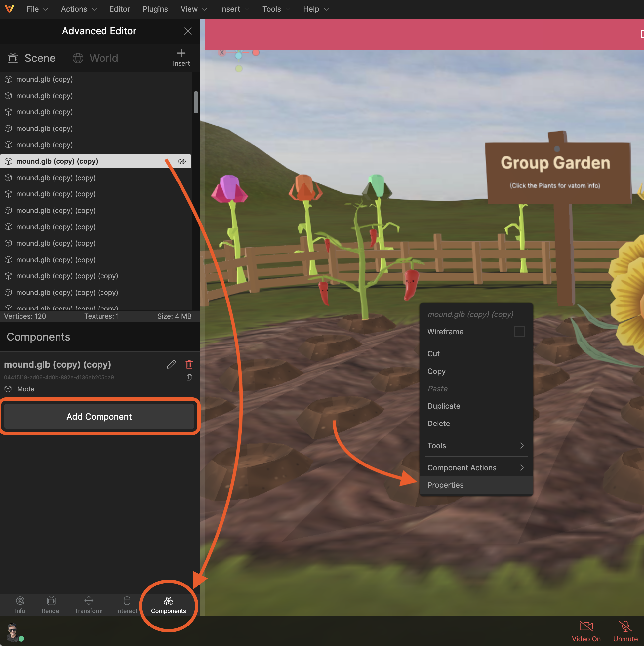Click the Insert plus icon
The width and height of the screenshot is (644, 646).
pyautogui.click(x=181, y=53)
